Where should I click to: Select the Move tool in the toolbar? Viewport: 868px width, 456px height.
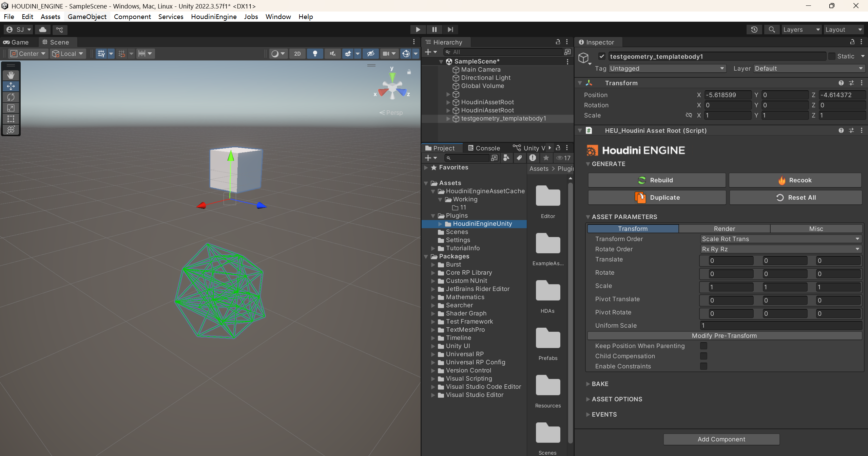pyautogui.click(x=11, y=86)
